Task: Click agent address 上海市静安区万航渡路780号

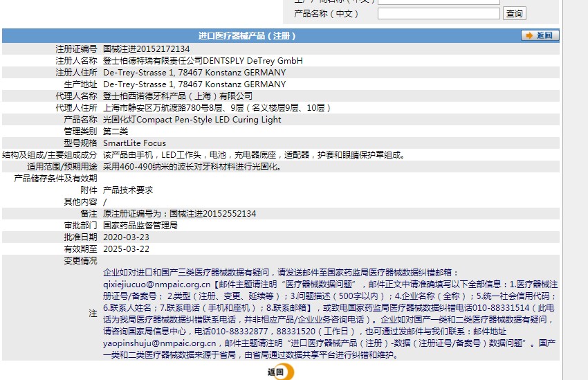Action: click(217, 108)
